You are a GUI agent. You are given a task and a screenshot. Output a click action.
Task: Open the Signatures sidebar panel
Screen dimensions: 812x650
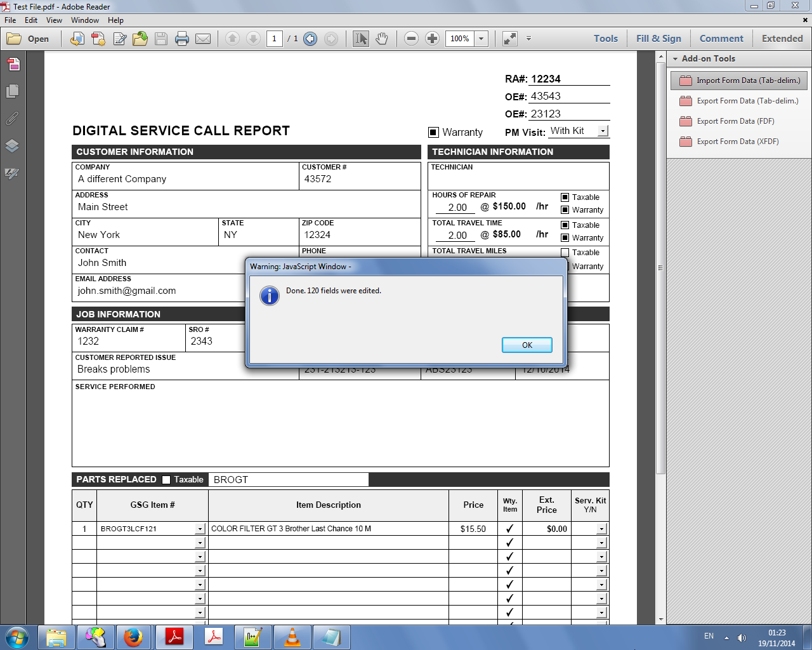click(x=12, y=173)
